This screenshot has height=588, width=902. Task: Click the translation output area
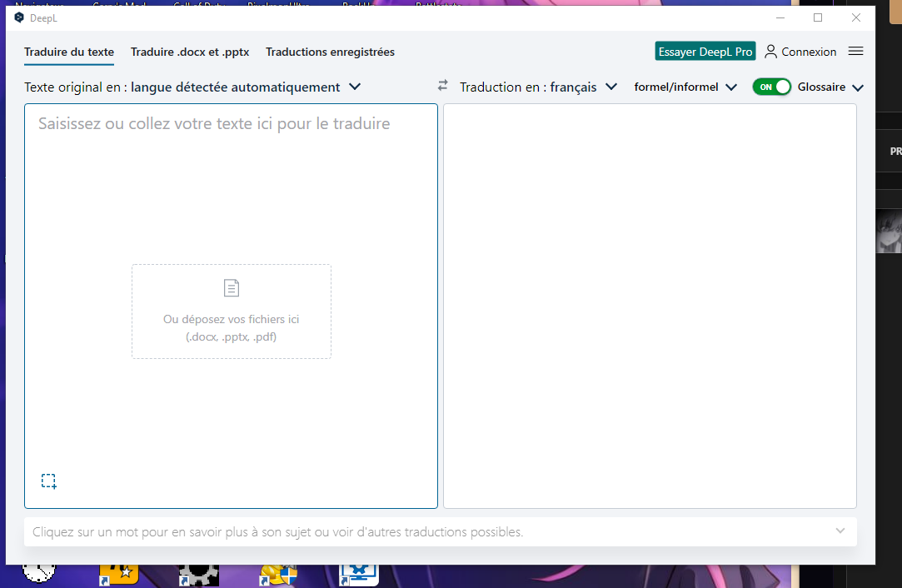pyautogui.click(x=650, y=306)
